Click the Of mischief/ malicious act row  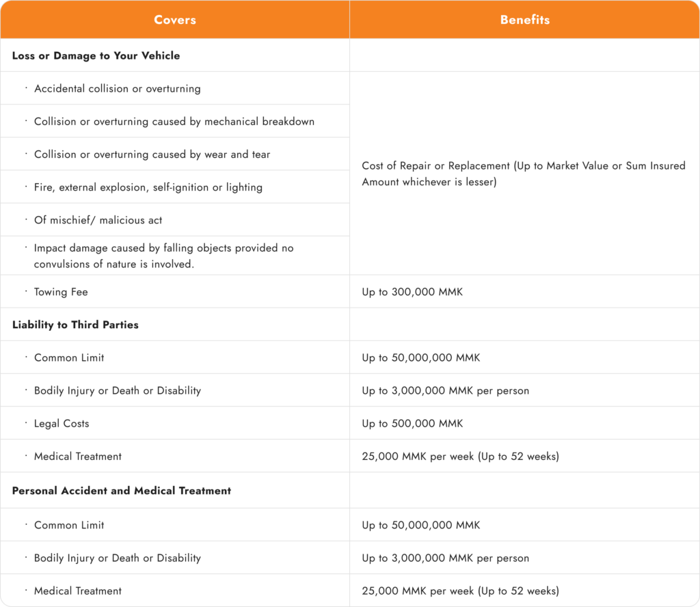pos(98,220)
